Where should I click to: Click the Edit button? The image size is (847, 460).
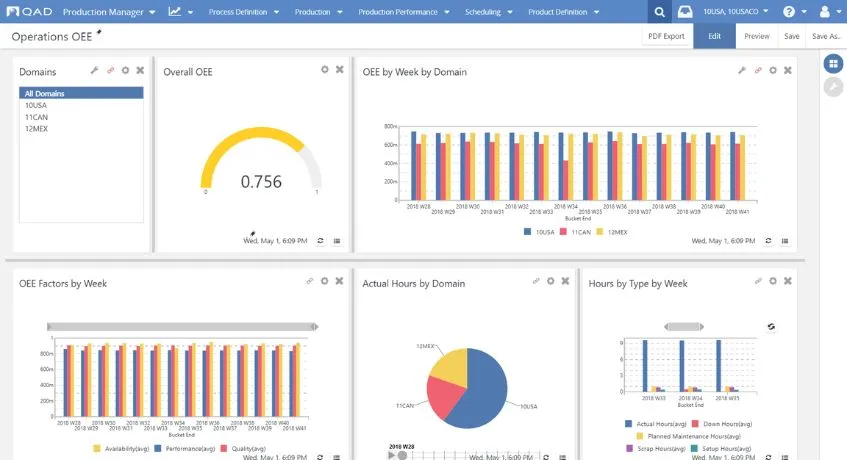point(714,36)
